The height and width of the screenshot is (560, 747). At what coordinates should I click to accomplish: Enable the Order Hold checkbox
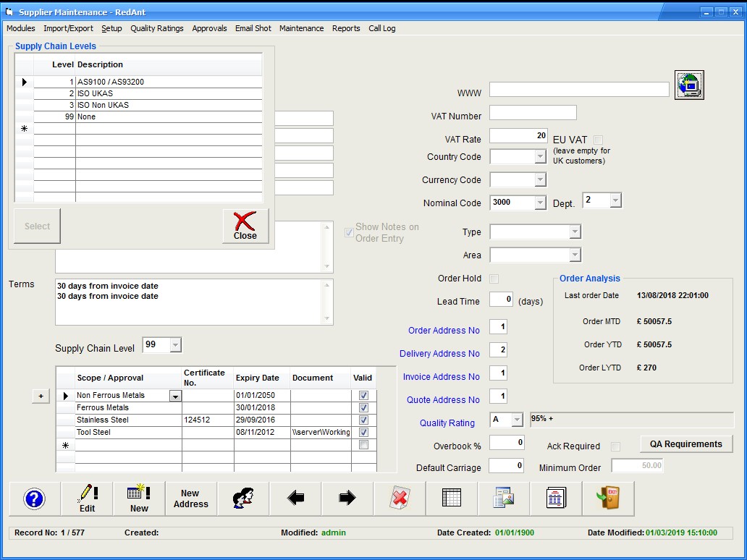point(494,279)
